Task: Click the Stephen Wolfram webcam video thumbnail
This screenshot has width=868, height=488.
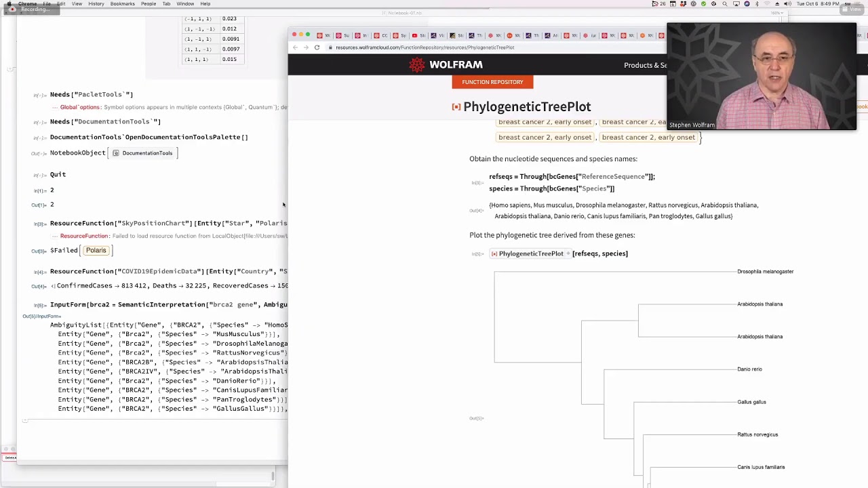Action: click(762, 76)
